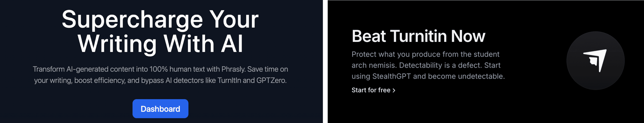Click the Writing With AI heading line
The height and width of the screenshot is (123, 644).
tap(160, 44)
